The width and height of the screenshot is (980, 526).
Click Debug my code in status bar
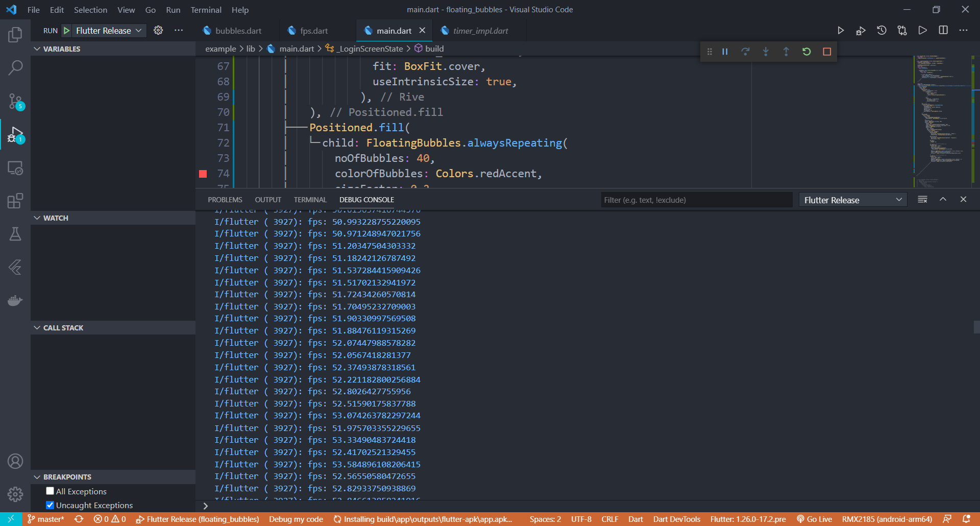point(296,519)
